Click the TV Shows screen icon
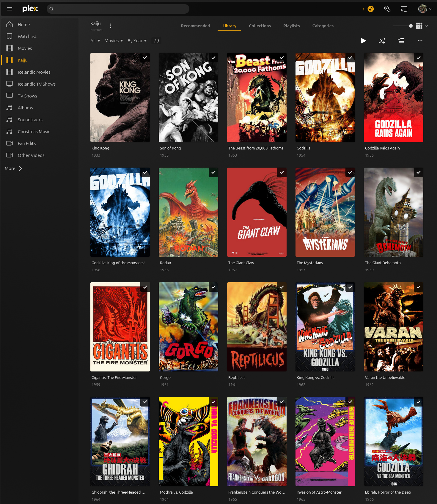437x504 pixels. pos(10,96)
